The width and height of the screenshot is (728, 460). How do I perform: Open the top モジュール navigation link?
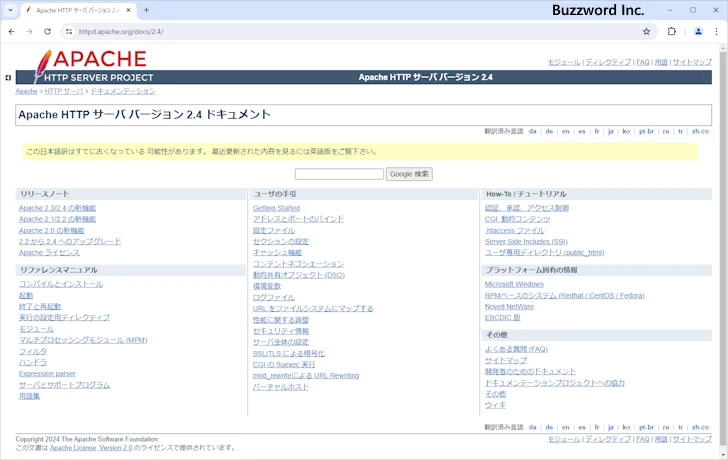[564, 62]
